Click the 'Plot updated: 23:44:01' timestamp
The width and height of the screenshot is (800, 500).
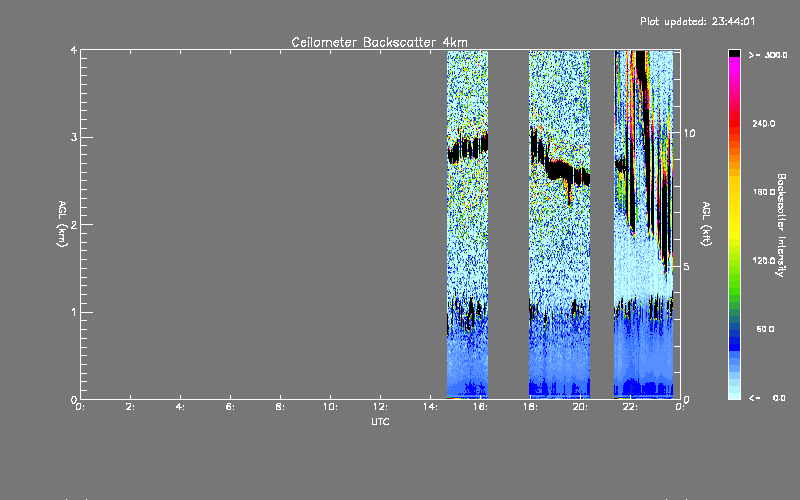coord(697,21)
